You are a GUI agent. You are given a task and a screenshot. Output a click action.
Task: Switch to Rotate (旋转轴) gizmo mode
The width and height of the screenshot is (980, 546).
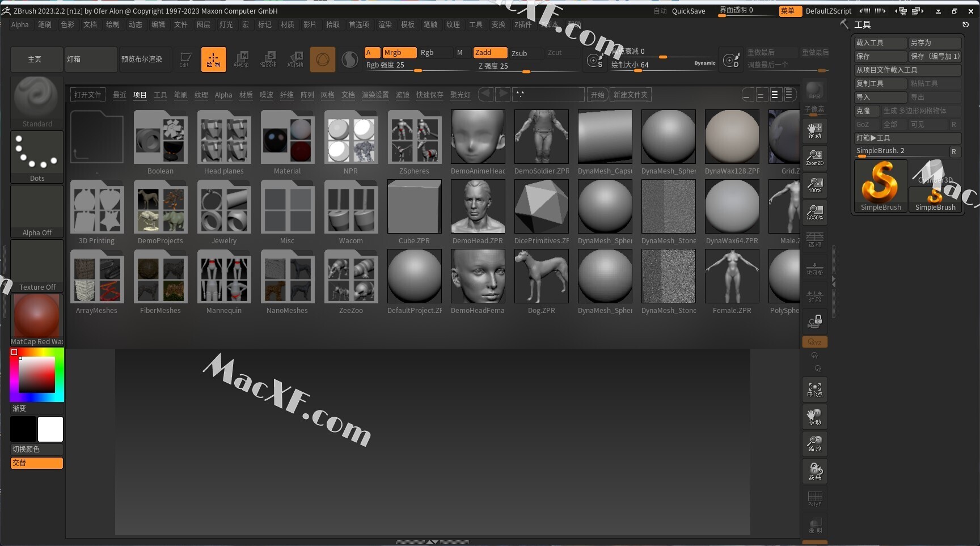click(295, 60)
